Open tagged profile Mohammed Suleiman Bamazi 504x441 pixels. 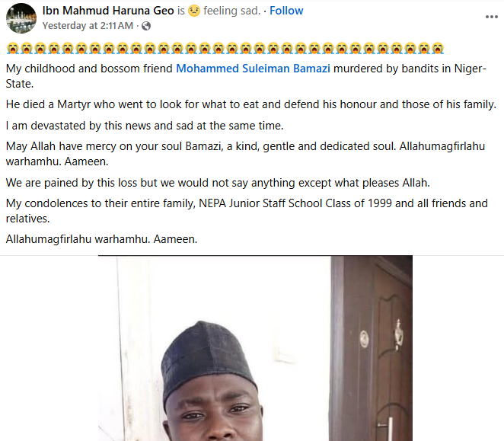tap(253, 69)
